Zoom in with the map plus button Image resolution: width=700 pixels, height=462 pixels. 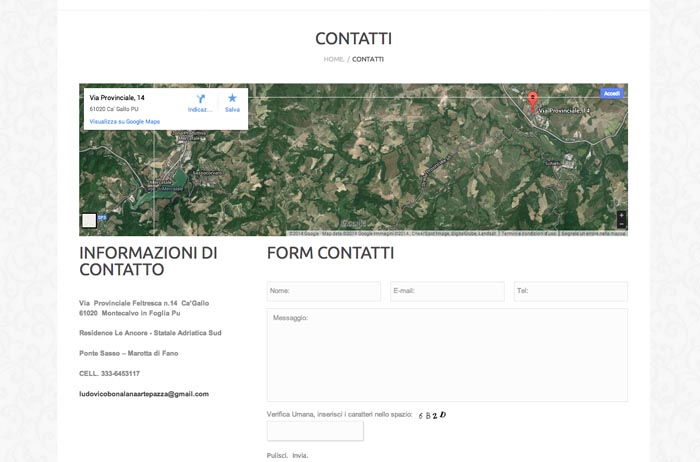coord(621,216)
